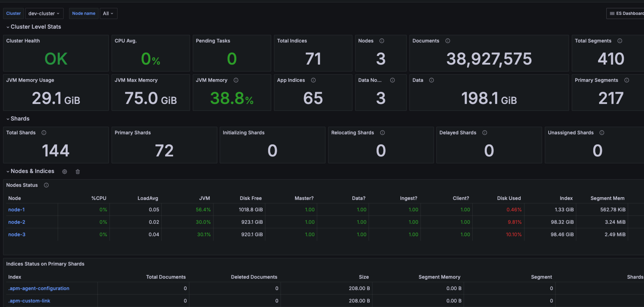Show info for Relocating Shards panel
The height and width of the screenshot is (307, 644).
coord(382,133)
